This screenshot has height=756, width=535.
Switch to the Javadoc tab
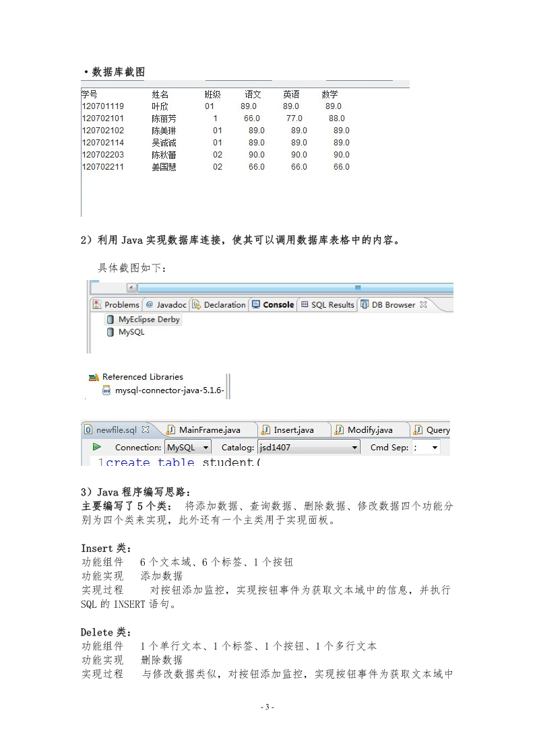[x=166, y=305]
